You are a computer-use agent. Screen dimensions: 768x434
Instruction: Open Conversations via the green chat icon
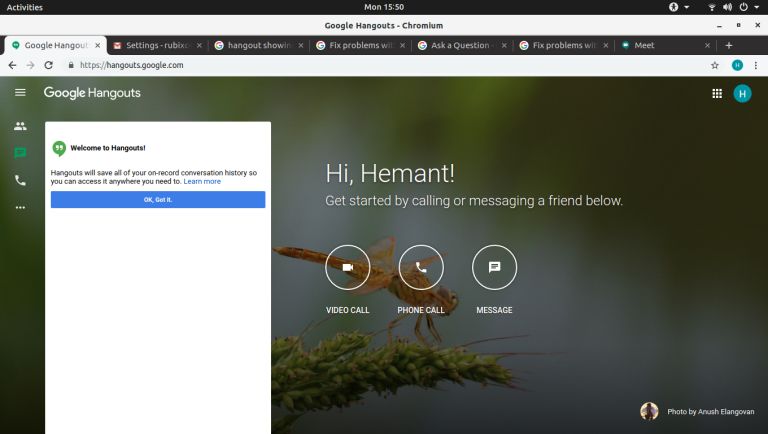20,153
